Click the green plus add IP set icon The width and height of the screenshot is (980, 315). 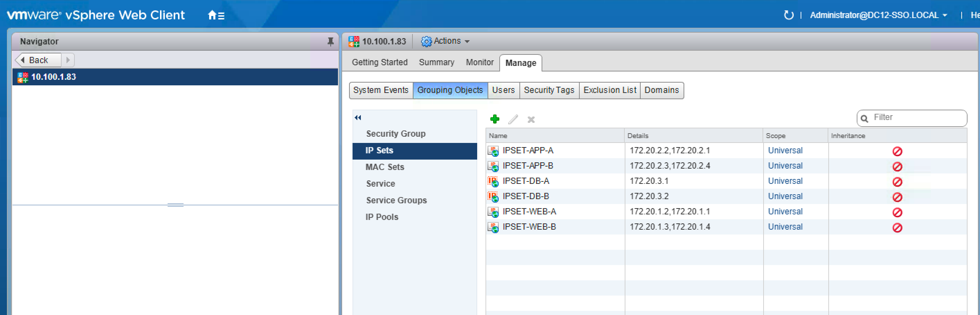coord(495,119)
